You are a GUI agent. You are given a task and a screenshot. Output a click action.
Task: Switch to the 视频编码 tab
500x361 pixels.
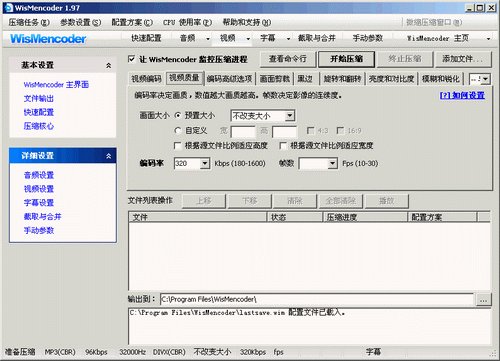146,79
